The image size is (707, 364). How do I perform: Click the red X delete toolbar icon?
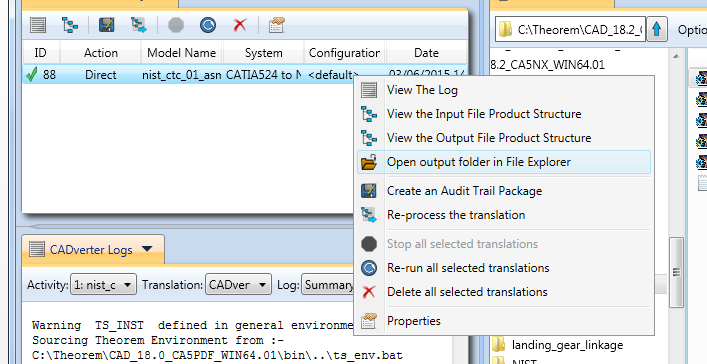[x=240, y=24]
